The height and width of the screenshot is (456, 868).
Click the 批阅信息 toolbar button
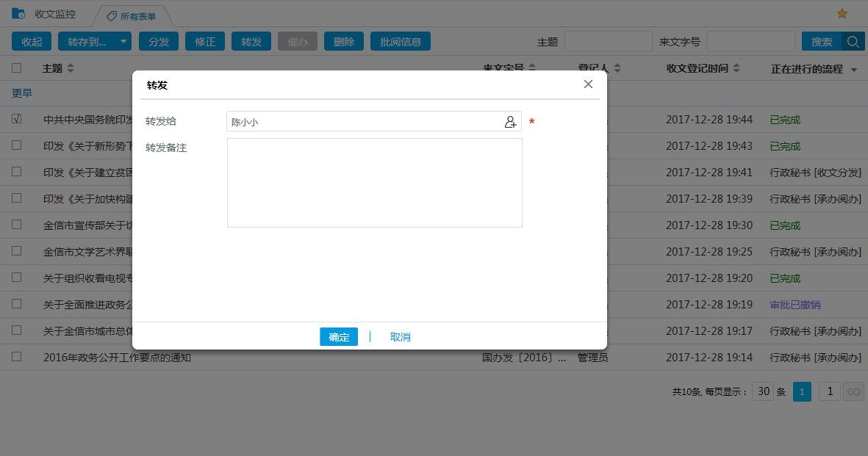tap(400, 42)
